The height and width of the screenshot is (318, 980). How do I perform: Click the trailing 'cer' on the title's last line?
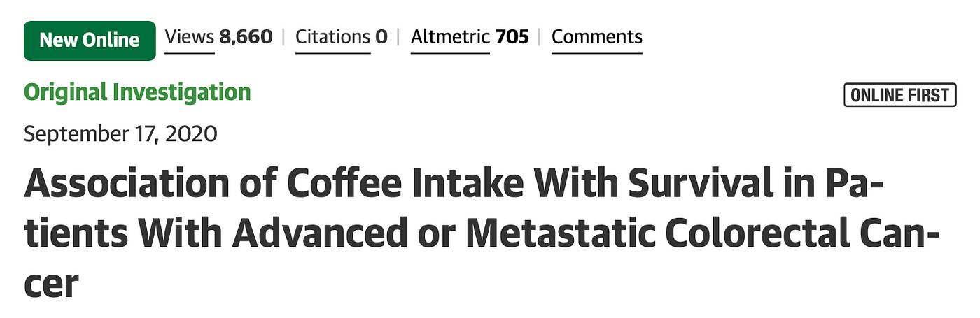coord(50,286)
